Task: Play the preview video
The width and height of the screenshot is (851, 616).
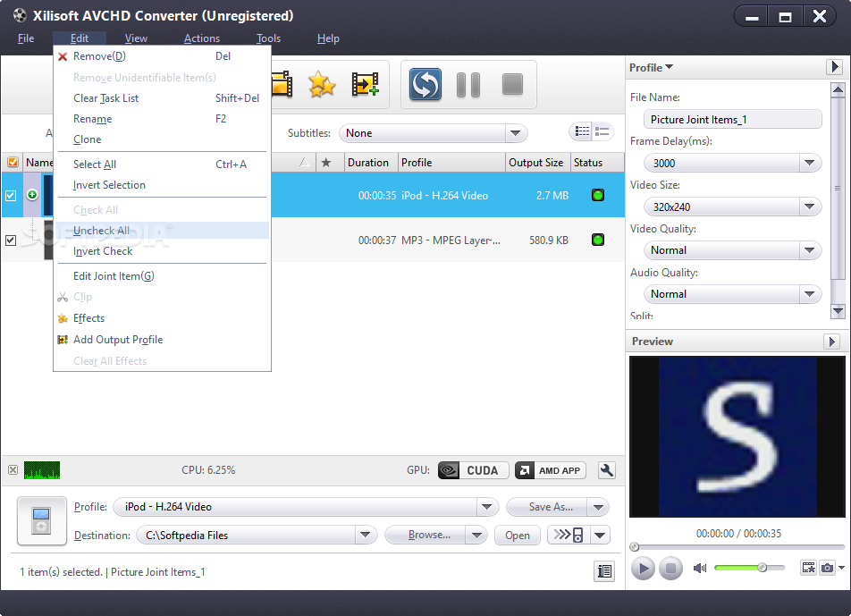Action: click(643, 569)
